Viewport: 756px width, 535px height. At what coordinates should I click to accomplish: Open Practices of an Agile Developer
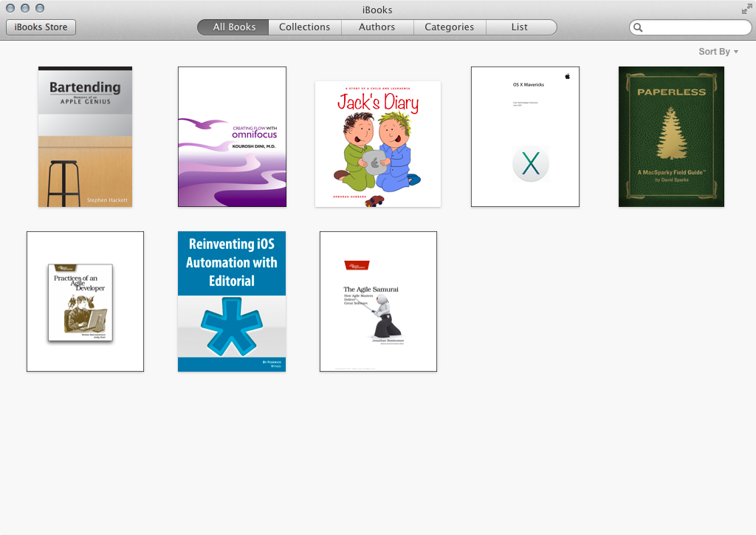pyautogui.click(x=86, y=301)
